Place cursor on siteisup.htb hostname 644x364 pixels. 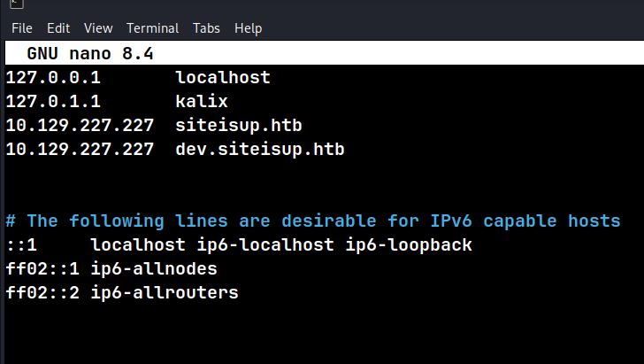(239, 126)
